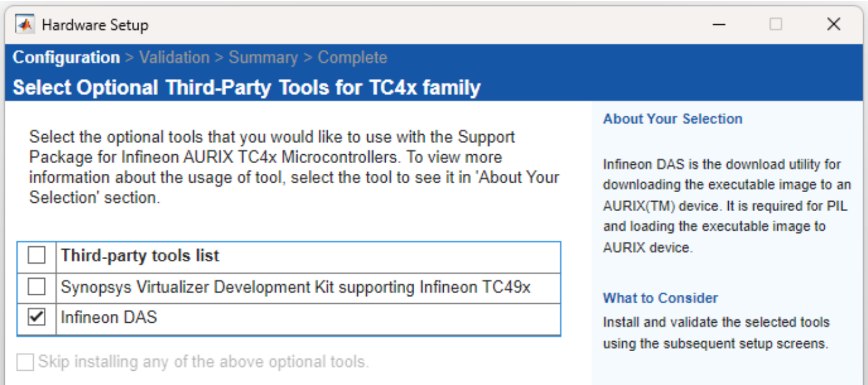Jump to the Validation step in breadcrumb
This screenshot has width=868, height=385.
(174, 58)
